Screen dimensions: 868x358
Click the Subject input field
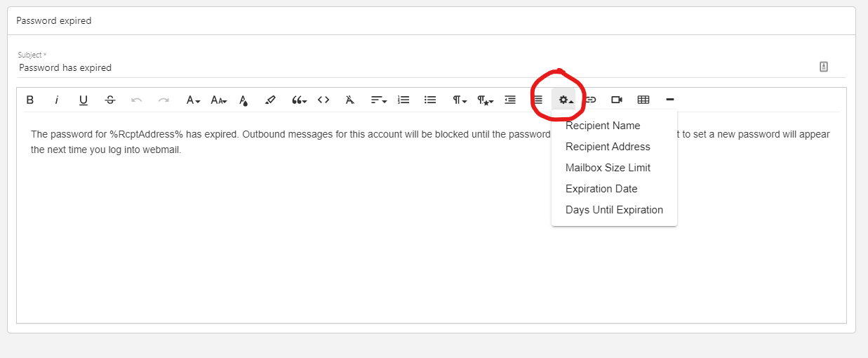(x=414, y=67)
